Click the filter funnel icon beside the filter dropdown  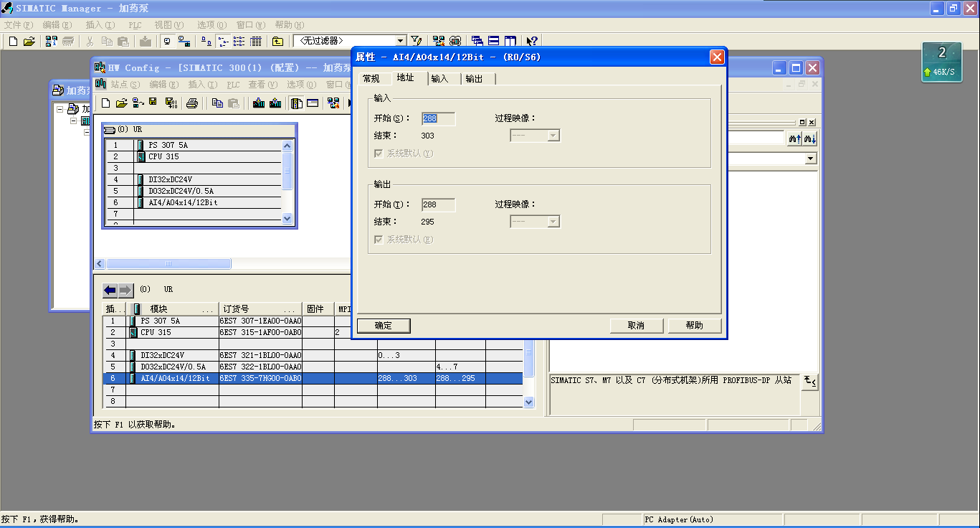pos(417,42)
